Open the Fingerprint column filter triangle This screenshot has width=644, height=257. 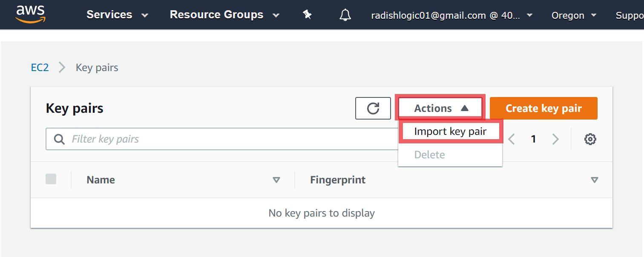[x=595, y=180]
